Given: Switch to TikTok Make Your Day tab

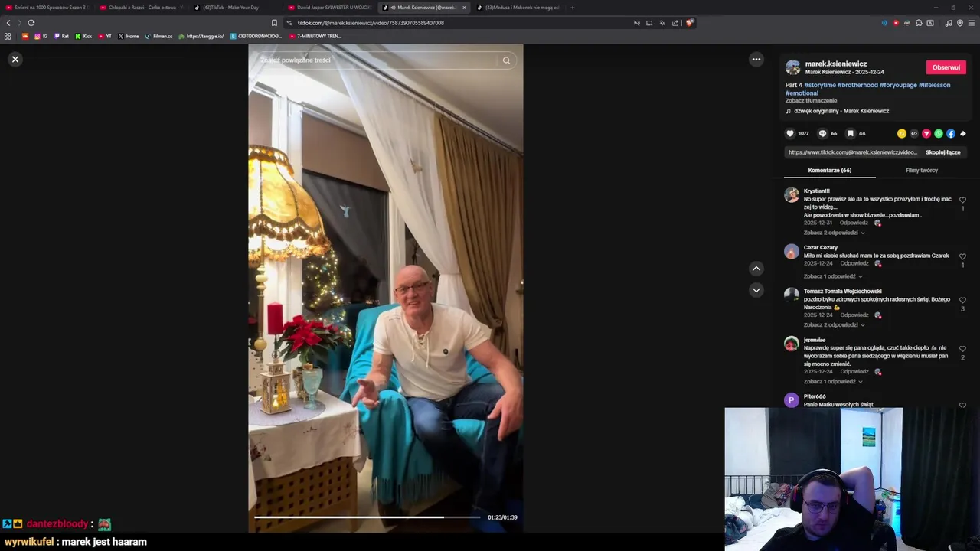Looking at the screenshot, I should (234, 8).
